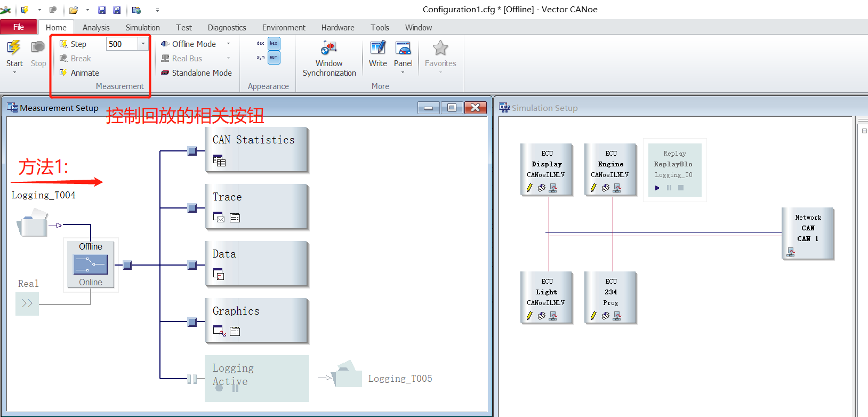The width and height of the screenshot is (868, 417).
Task: Click the Logging_T004 offline source file icon
Action: [33, 223]
